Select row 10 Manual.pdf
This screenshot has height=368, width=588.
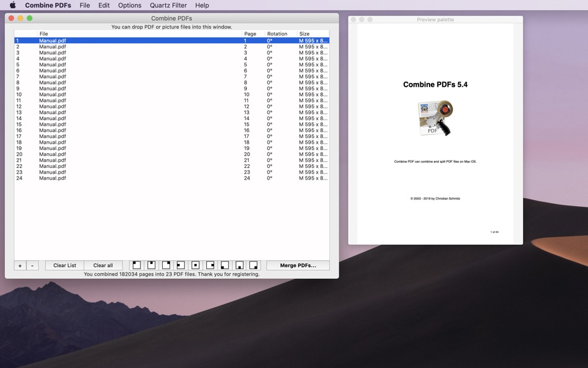171,95
